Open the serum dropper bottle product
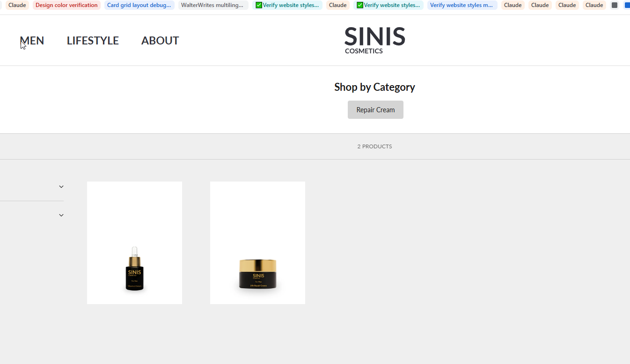630x364 pixels. [134, 243]
